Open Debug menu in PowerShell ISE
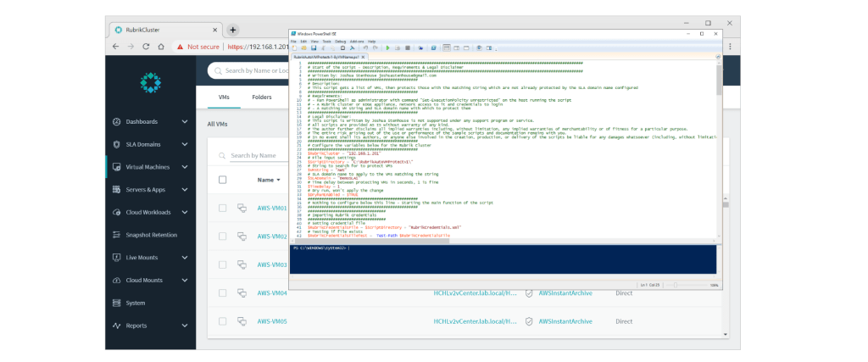868x362 pixels. [341, 42]
